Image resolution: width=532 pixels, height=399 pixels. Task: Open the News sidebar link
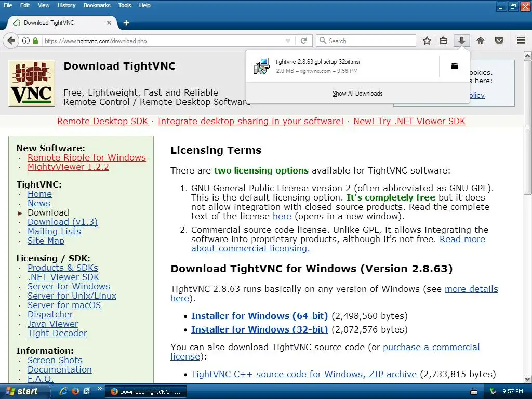pyautogui.click(x=38, y=203)
